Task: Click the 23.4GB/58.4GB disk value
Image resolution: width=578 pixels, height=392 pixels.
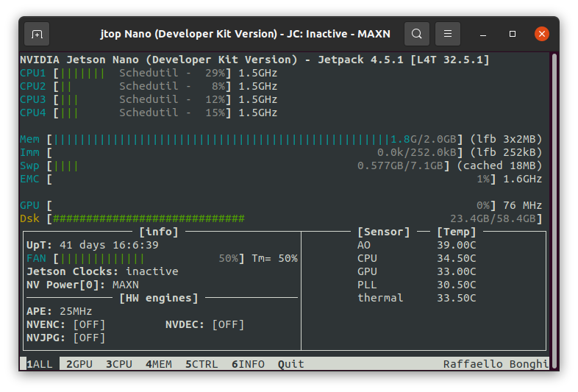Action: tap(493, 218)
